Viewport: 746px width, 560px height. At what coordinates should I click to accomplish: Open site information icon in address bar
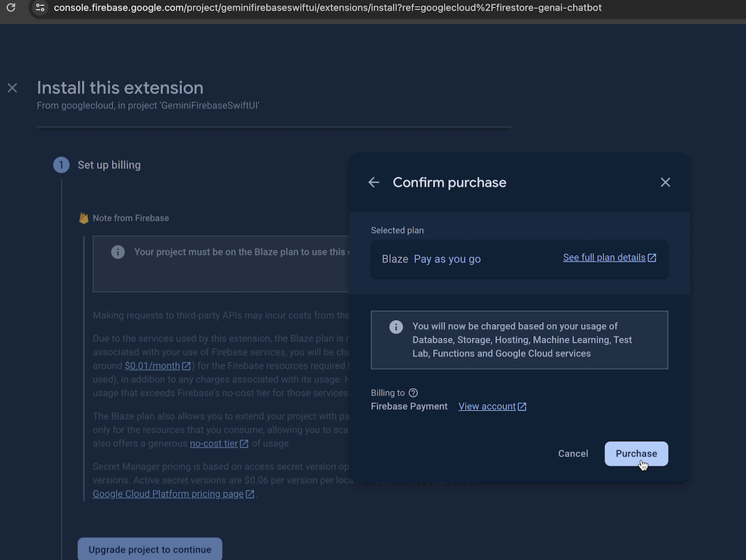click(x=40, y=8)
